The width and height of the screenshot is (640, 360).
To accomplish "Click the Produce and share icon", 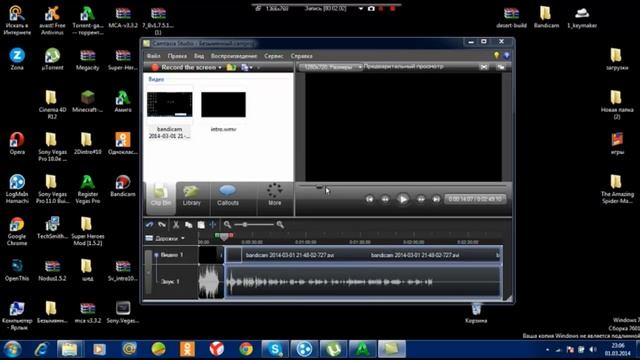I will pyautogui.click(x=245, y=67).
